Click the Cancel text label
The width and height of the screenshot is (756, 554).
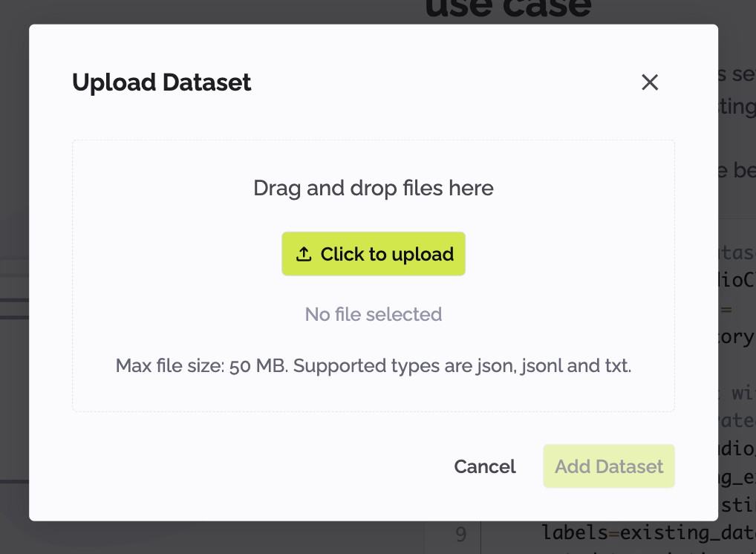click(x=484, y=466)
